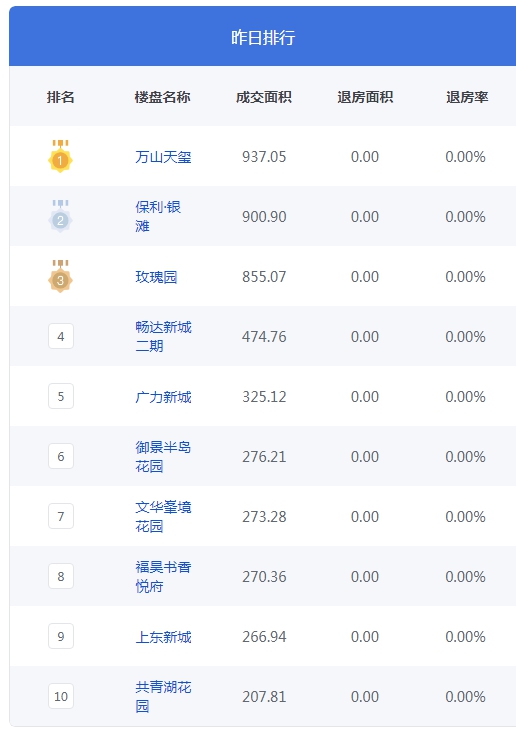Select the rank 4 number badge
Image resolution: width=516 pixels, height=729 pixels.
(61, 336)
